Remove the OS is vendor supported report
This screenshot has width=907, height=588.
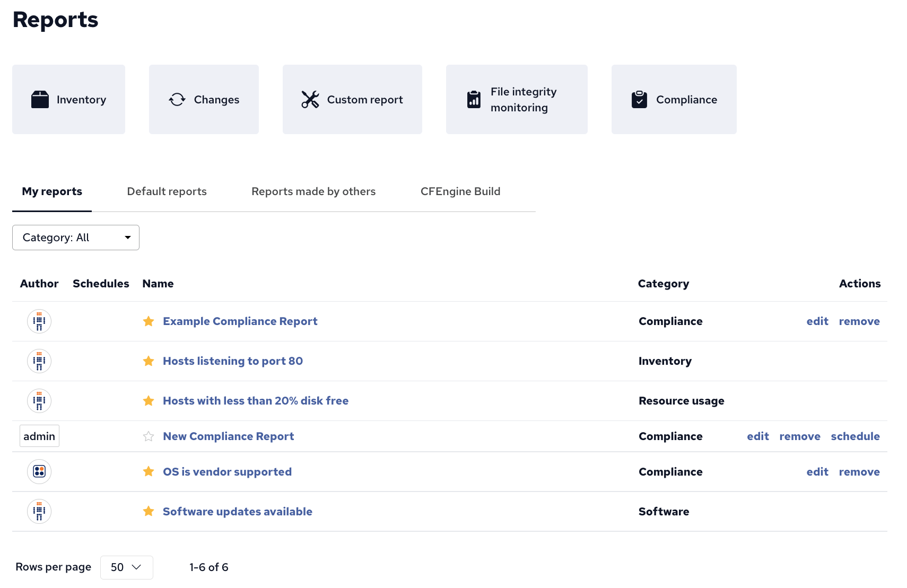click(x=859, y=472)
